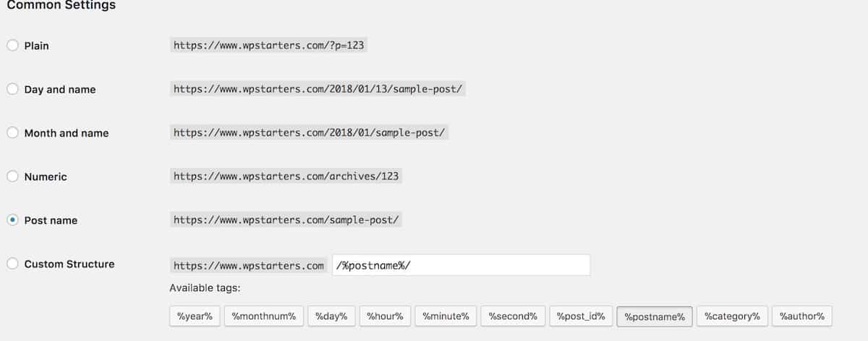Click the selected Post name radio button
Screen dimensions: 868x341
click(x=12, y=220)
